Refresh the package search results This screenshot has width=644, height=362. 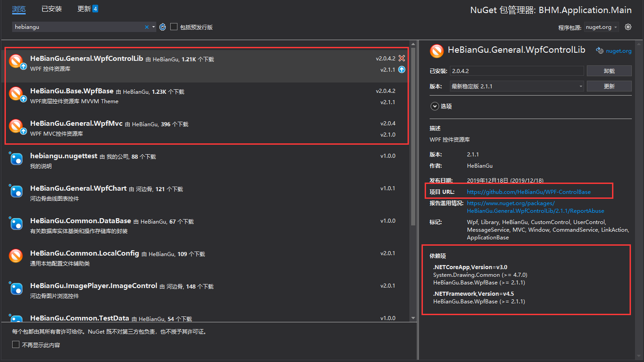click(x=163, y=27)
